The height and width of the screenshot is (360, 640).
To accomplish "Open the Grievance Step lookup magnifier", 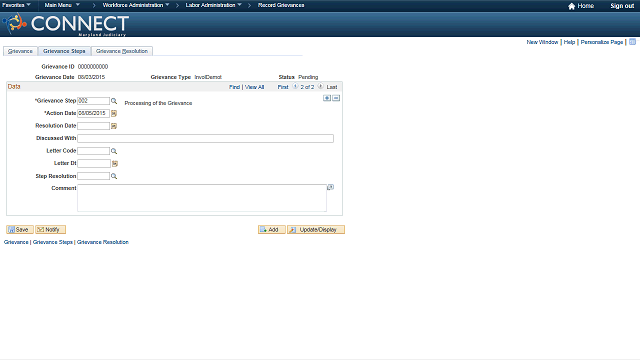I will [x=114, y=101].
